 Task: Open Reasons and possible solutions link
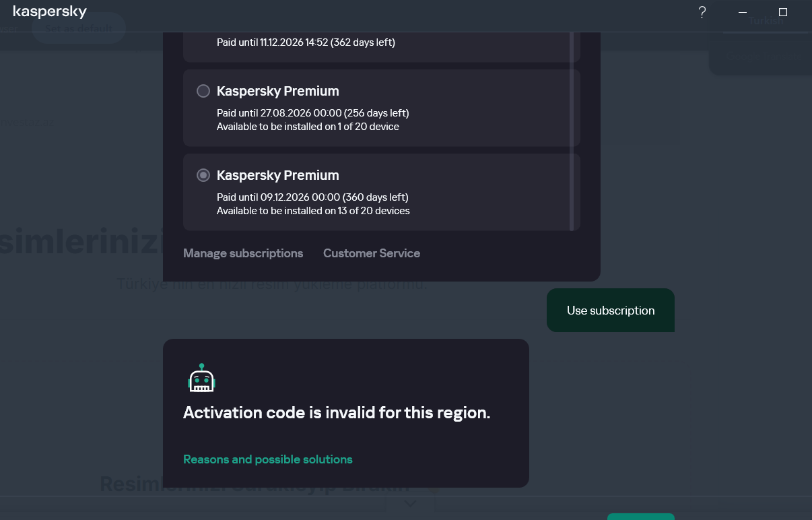click(x=268, y=459)
